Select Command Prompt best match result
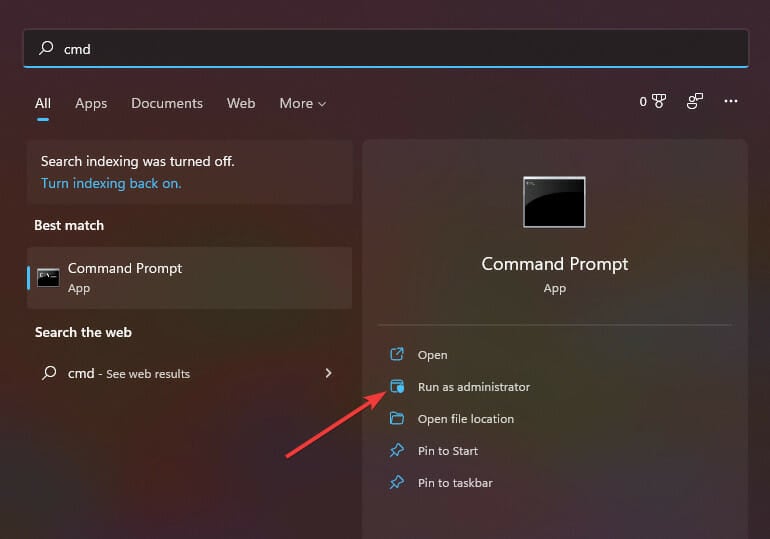This screenshot has height=539, width=770. (x=190, y=278)
